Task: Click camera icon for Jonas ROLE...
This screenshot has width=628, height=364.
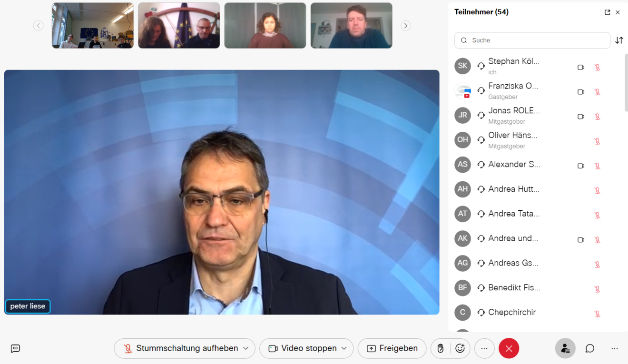Action: (580, 117)
